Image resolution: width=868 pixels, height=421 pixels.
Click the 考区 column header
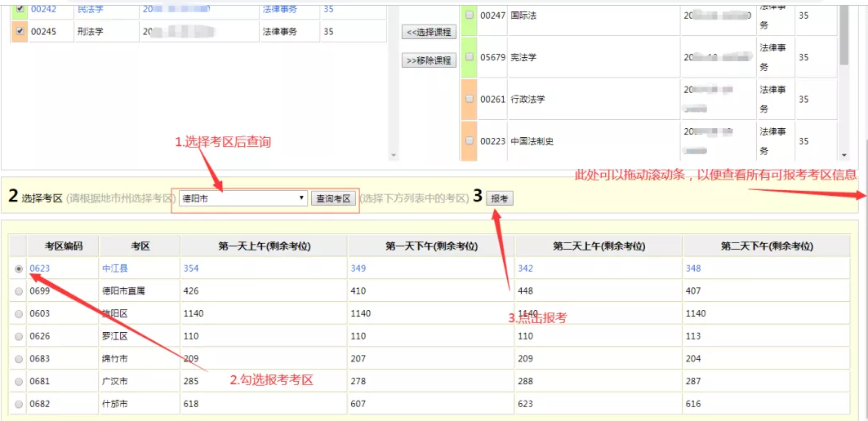(140, 246)
